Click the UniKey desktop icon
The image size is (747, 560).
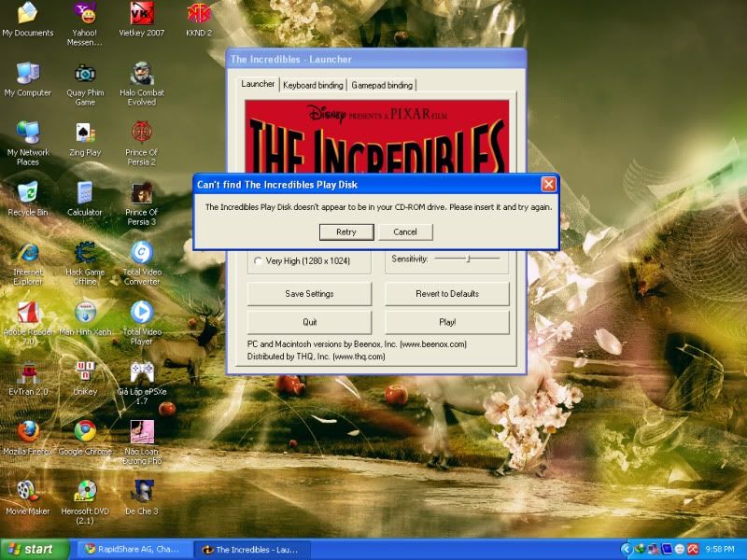pyautogui.click(x=85, y=379)
